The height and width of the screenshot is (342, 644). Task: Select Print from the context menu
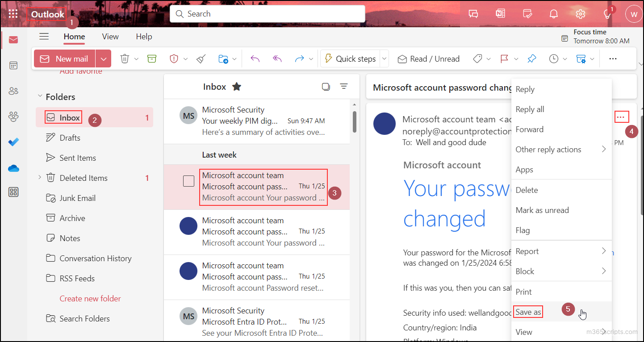tap(523, 292)
